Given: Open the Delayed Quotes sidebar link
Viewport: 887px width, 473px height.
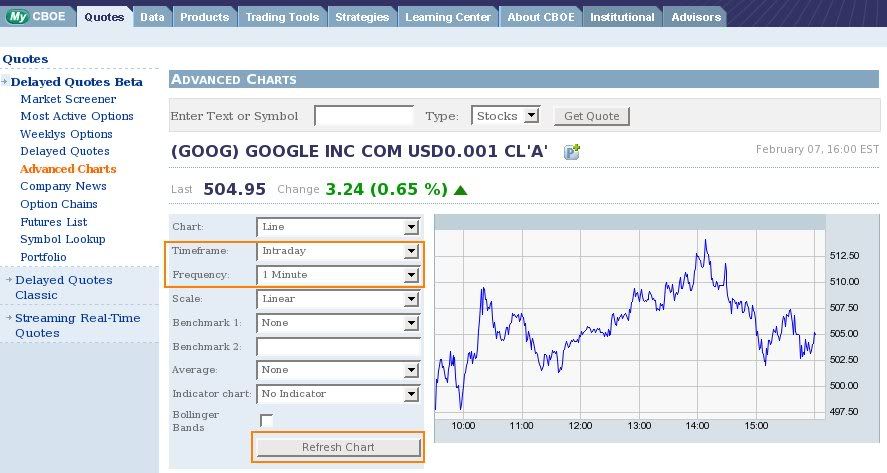Looking at the screenshot, I should click(65, 151).
